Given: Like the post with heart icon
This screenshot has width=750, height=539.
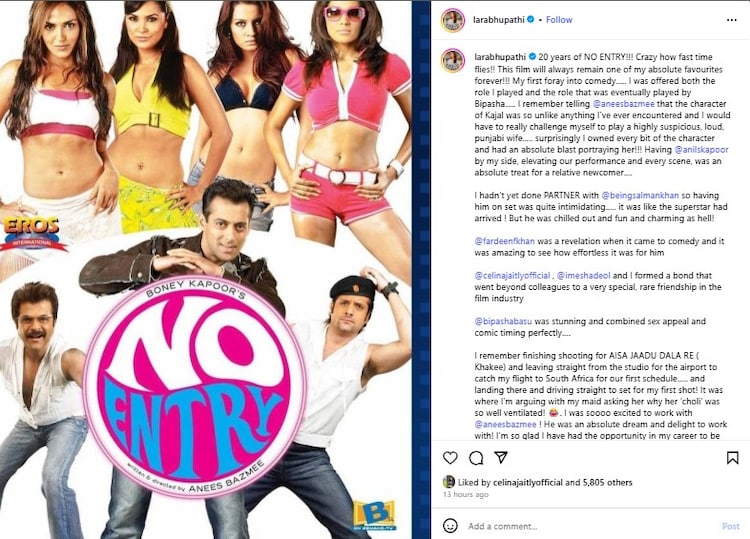Looking at the screenshot, I should tap(450, 458).
